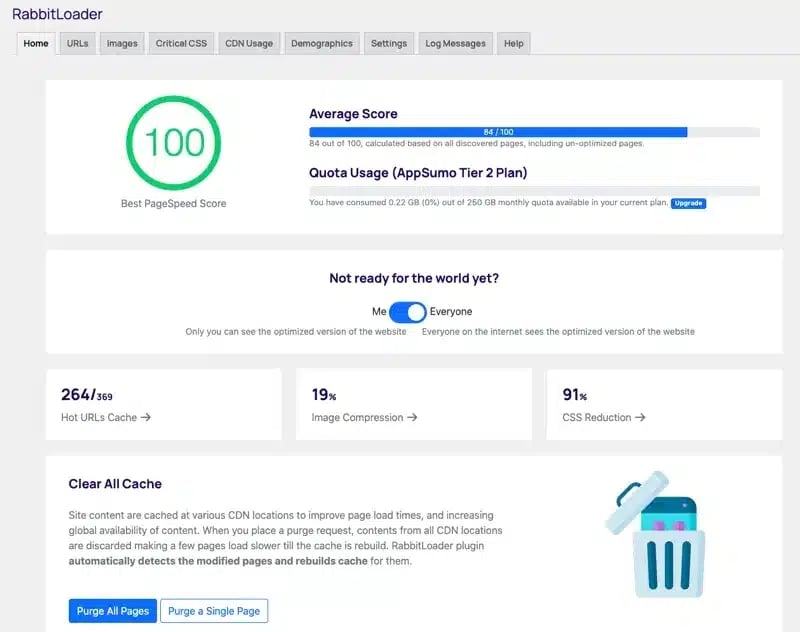The width and height of the screenshot is (800, 632).
Task: Click the Upgrade plan badge
Action: tap(688, 203)
